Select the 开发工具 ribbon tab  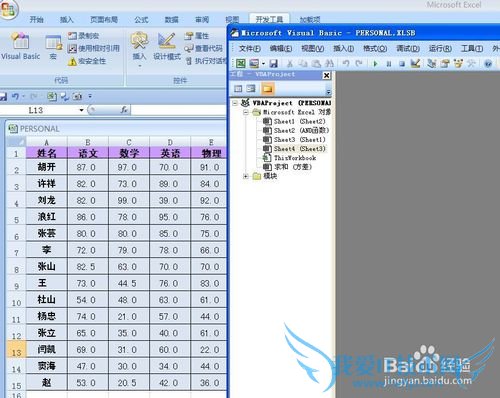pos(269,20)
